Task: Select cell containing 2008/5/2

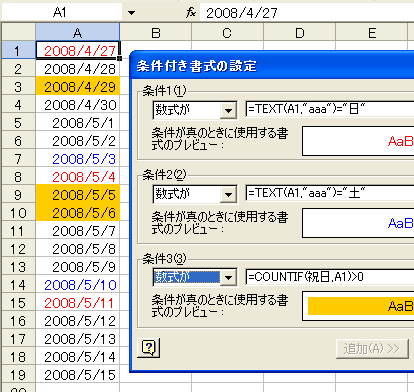Action: (77, 141)
